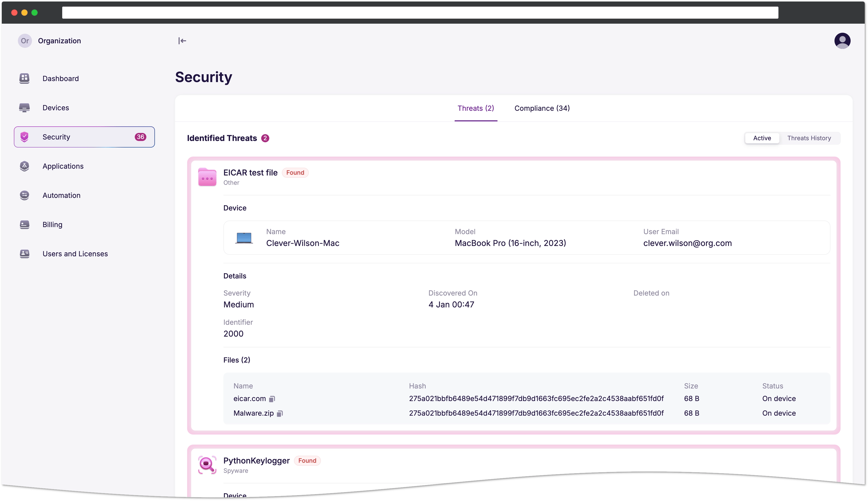Click the Organization name label
Viewport: 868px width, 501px height.
tap(59, 41)
